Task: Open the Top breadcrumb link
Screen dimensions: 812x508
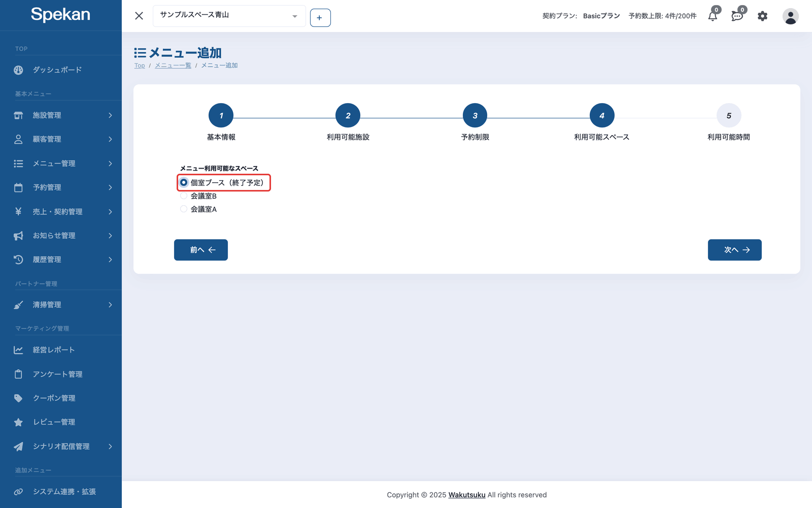Action: (140, 66)
